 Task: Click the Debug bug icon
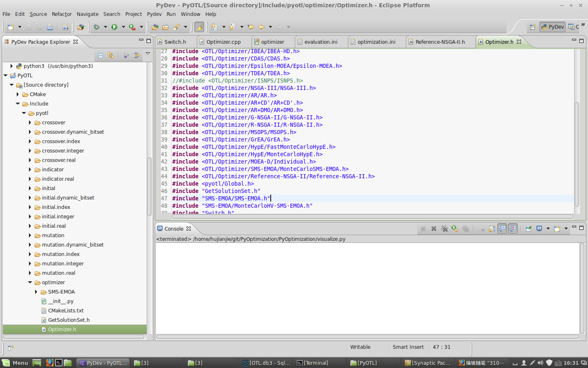click(96, 27)
